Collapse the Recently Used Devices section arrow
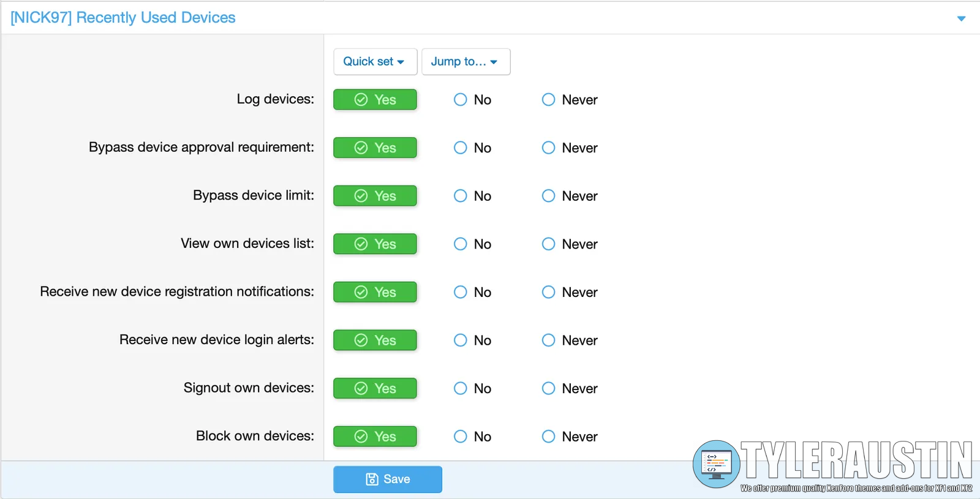The width and height of the screenshot is (980, 499). click(961, 18)
